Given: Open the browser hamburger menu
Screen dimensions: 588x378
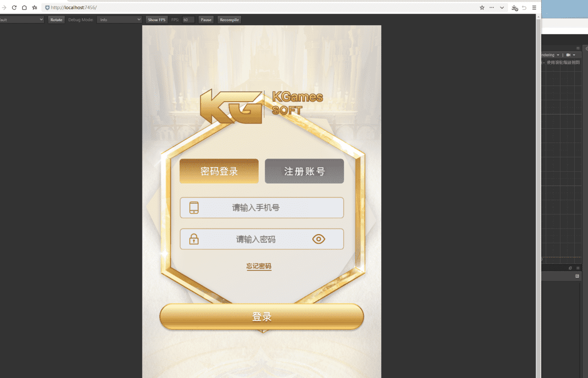Looking at the screenshot, I should (x=534, y=7).
